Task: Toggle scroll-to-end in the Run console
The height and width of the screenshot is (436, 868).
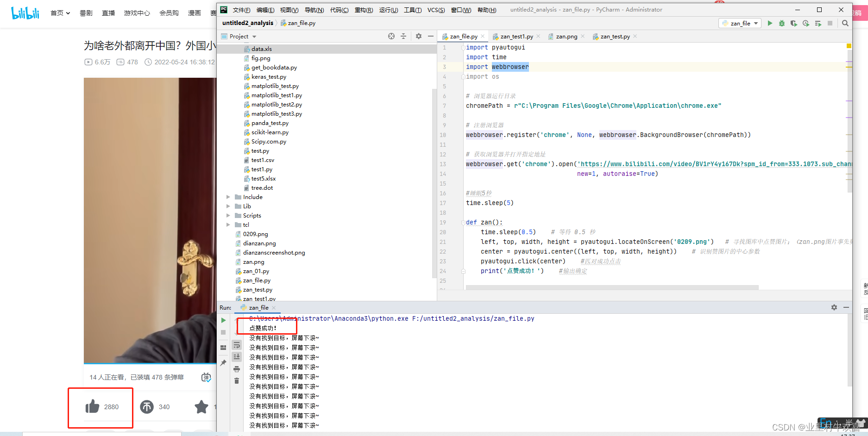Action: (x=237, y=356)
